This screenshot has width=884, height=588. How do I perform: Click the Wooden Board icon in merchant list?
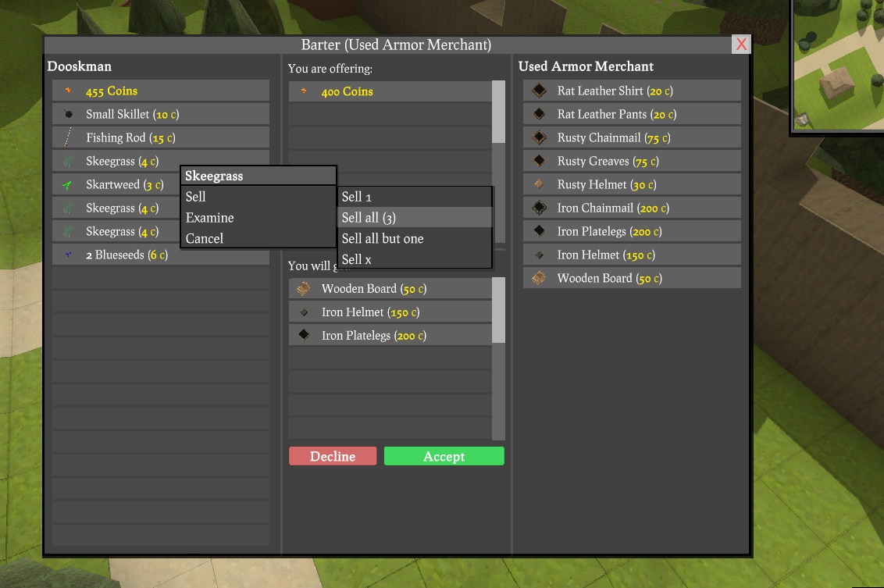click(x=539, y=279)
